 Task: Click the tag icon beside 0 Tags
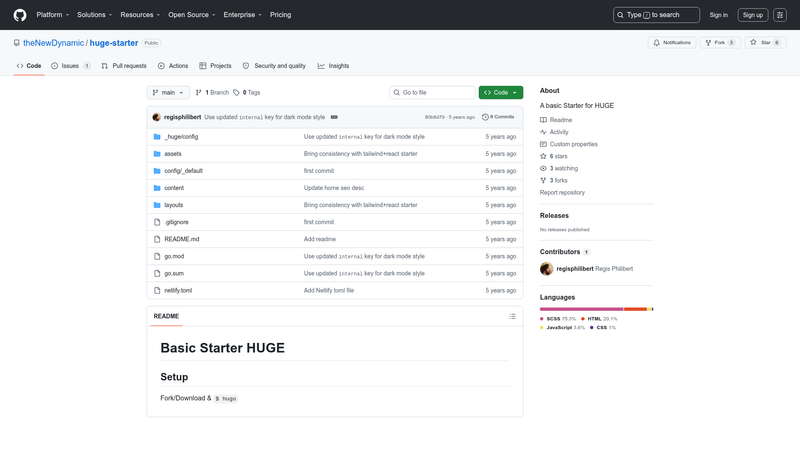coord(236,92)
